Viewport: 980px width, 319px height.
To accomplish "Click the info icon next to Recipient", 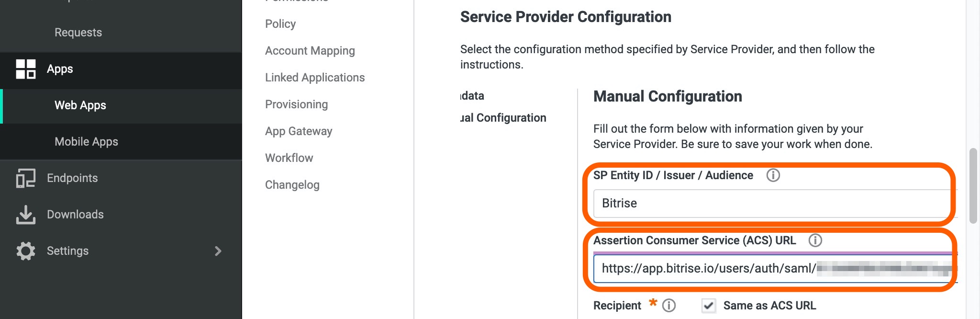I will 669,305.
